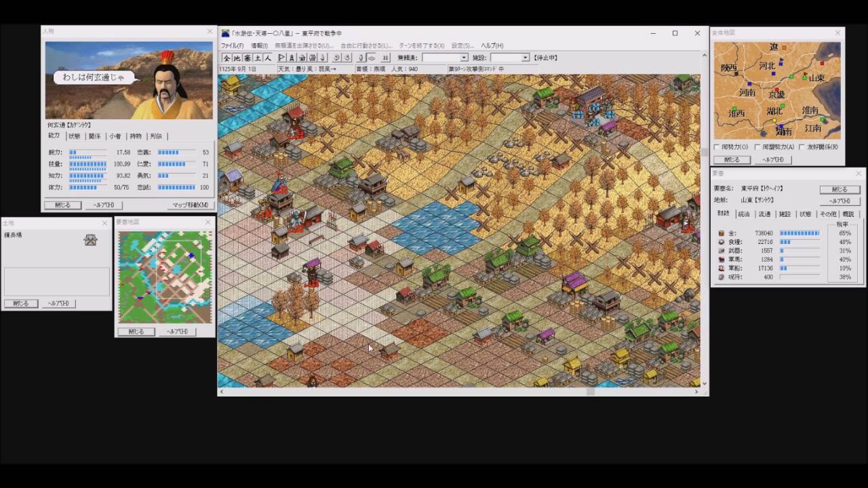
Task: Click the 武器 weapons resource icon
Action: tap(722, 251)
